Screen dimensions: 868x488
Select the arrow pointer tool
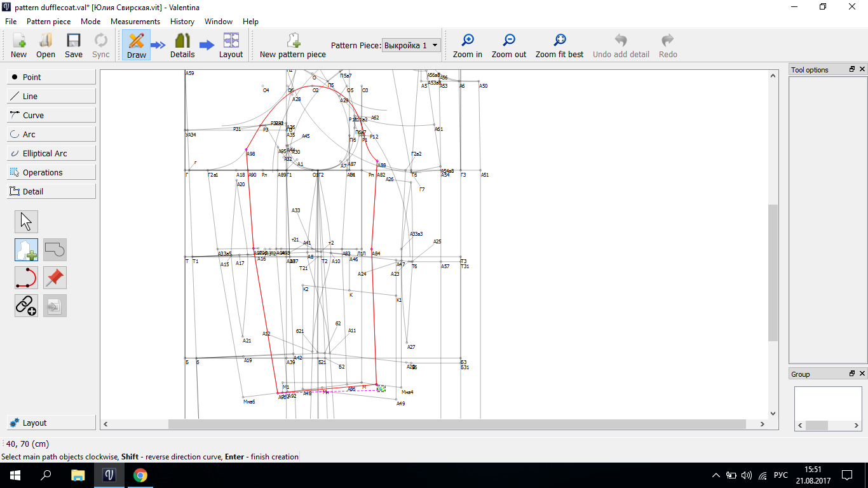point(26,222)
